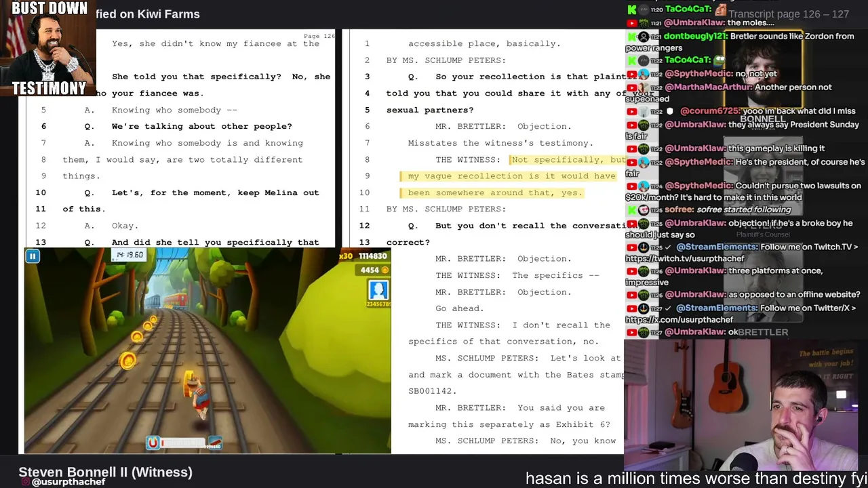The height and width of the screenshot is (488, 868).
Task: Click the BRETTLER name label
Action: pyautogui.click(x=763, y=332)
